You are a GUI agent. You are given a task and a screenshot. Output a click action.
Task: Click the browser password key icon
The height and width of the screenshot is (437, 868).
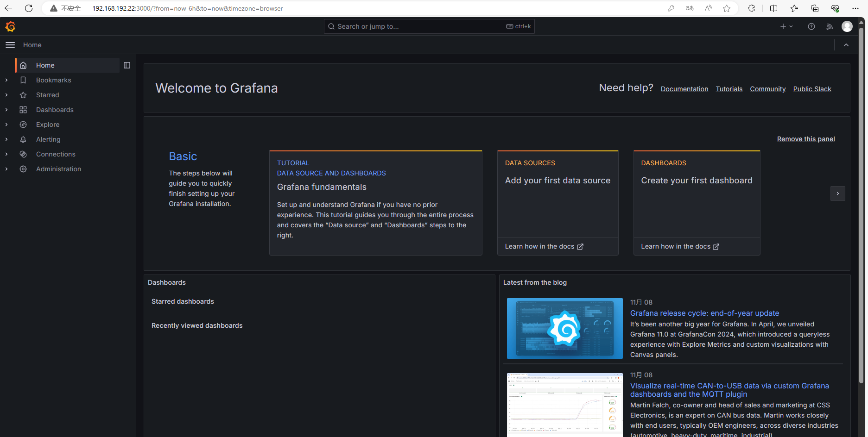pyautogui.click(x=671, y=8)
